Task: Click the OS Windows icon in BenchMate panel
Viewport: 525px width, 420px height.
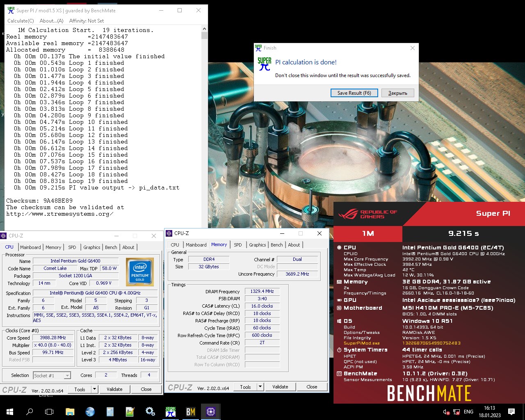Action: pyautogui.click(x=339, y=321)
